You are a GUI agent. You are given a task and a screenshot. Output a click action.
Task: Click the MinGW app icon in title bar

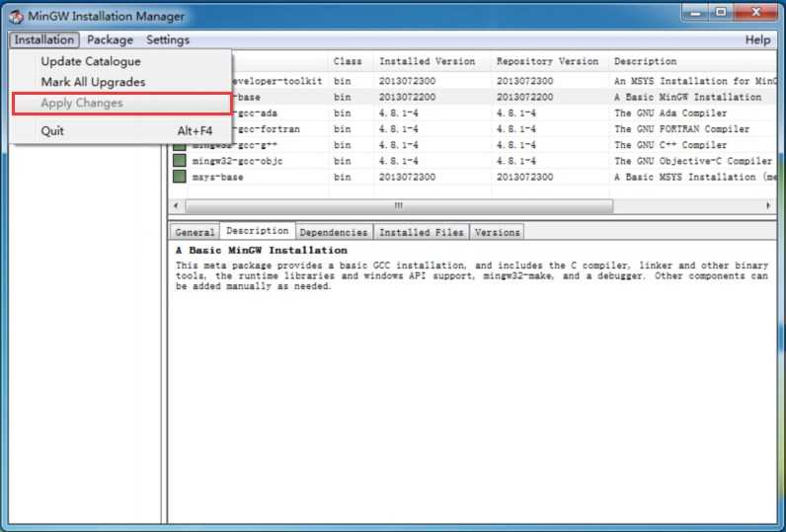16,17
